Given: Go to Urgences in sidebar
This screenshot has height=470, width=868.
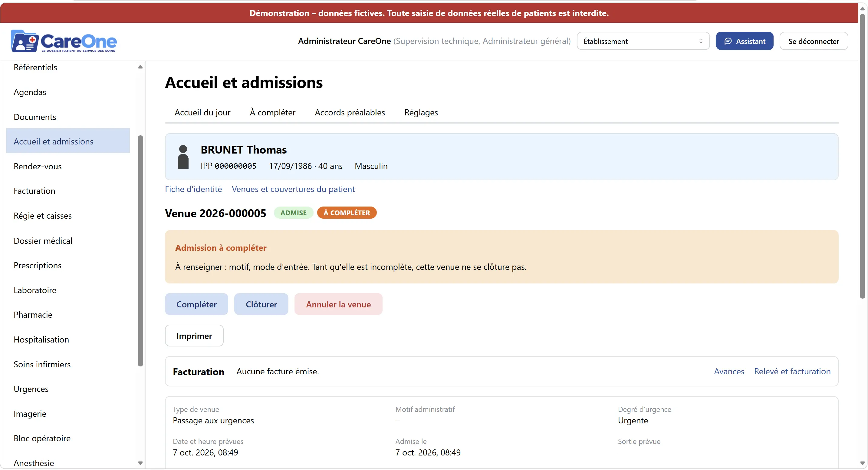Looking at the screenshot, I should (68, 389).
